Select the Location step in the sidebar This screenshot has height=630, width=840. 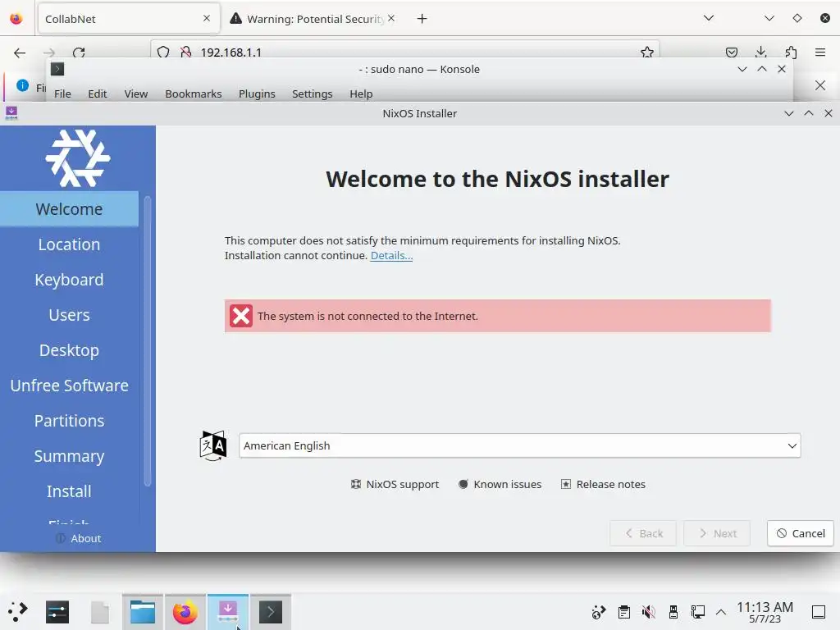coord(69,244)
